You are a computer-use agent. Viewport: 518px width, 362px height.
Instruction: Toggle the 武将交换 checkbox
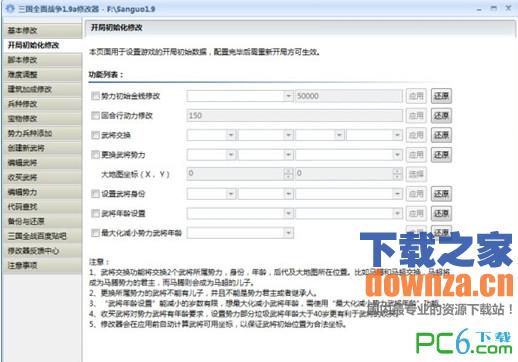[95, 135]
